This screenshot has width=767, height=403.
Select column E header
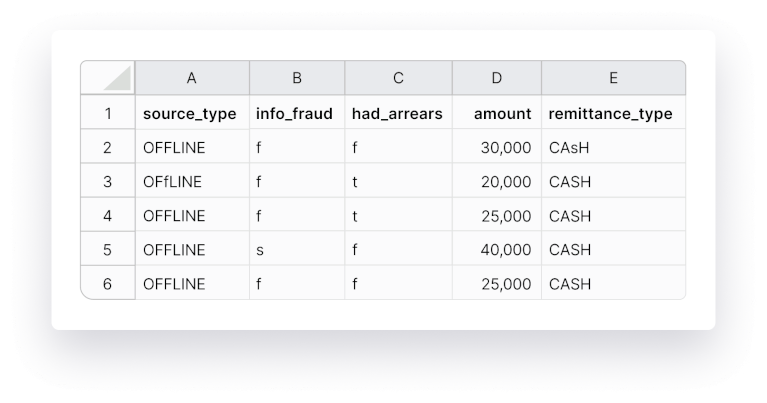[613, 78]
